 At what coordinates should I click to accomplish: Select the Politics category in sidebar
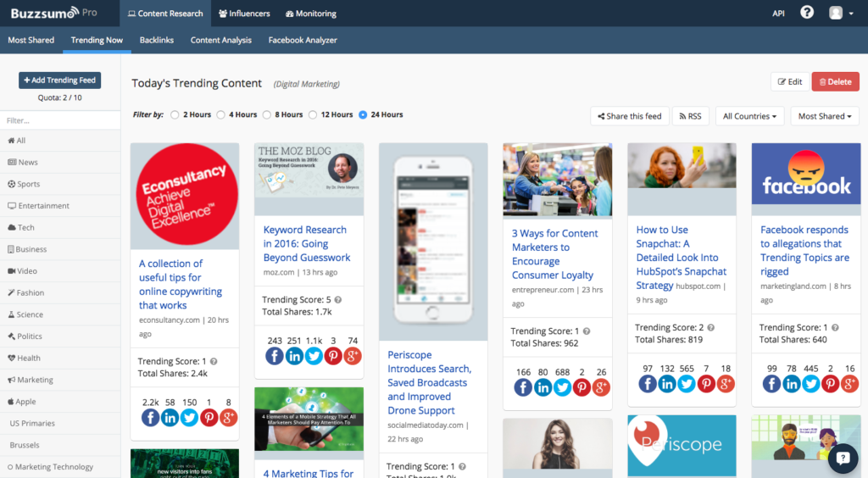[x=60, y=336]
